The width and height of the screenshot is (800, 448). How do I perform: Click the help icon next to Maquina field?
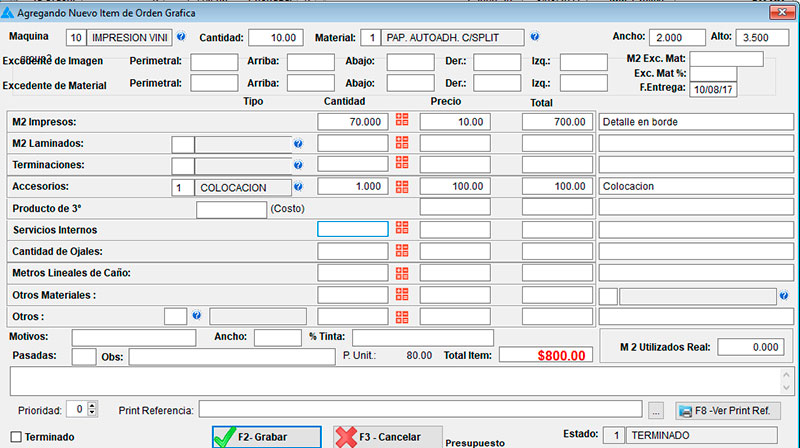(181, 37)
